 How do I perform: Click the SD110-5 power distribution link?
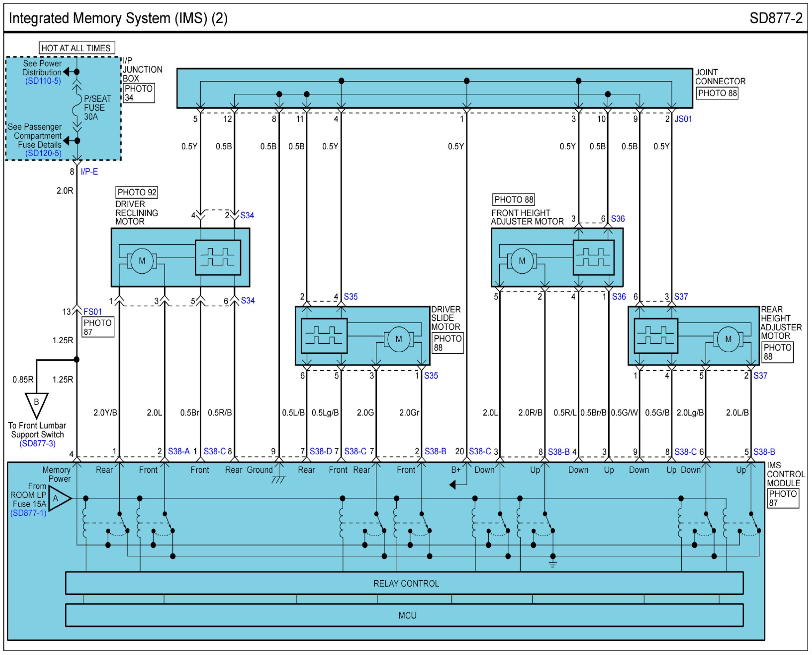click(x=43, y=81)
